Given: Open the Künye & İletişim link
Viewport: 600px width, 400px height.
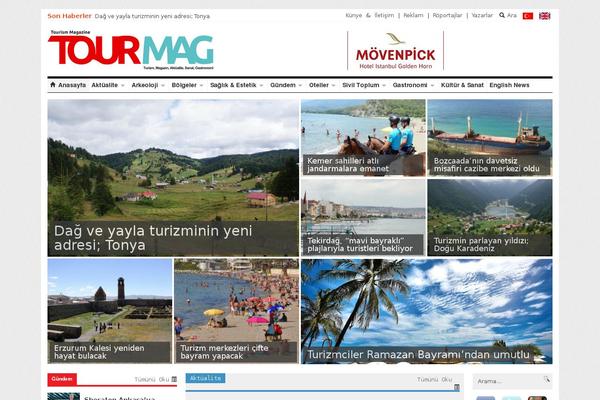Looking at the screenshot, I should point(370,15).
